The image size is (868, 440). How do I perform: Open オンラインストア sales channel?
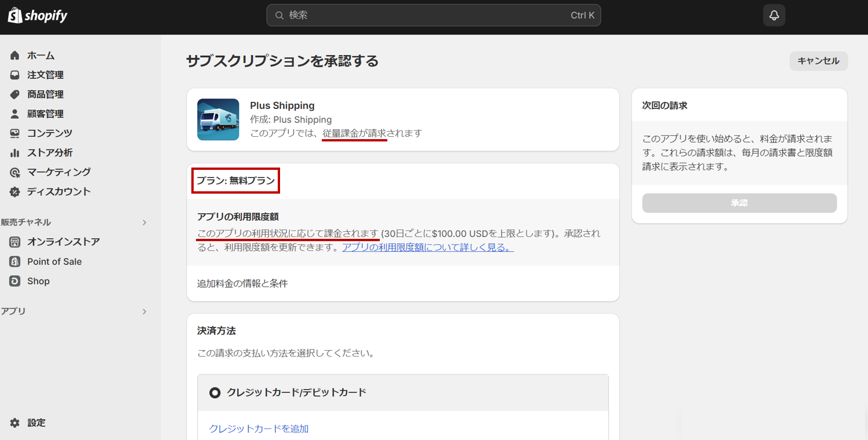(63, 242)
